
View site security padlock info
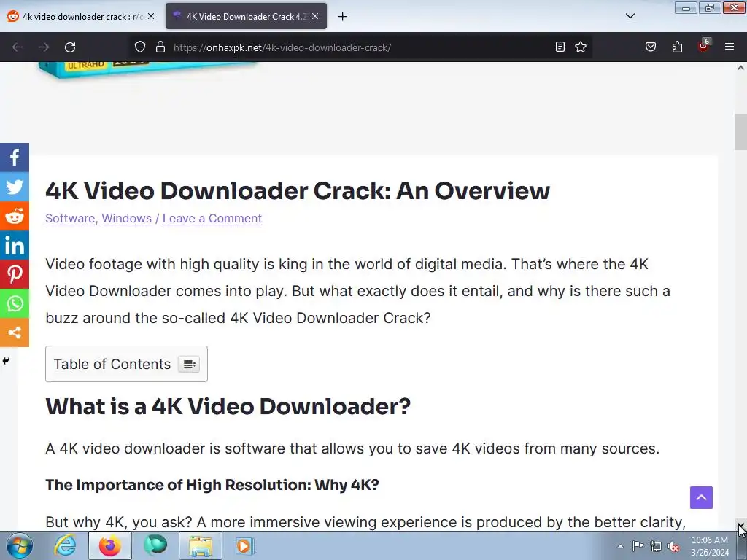(160, 47)
